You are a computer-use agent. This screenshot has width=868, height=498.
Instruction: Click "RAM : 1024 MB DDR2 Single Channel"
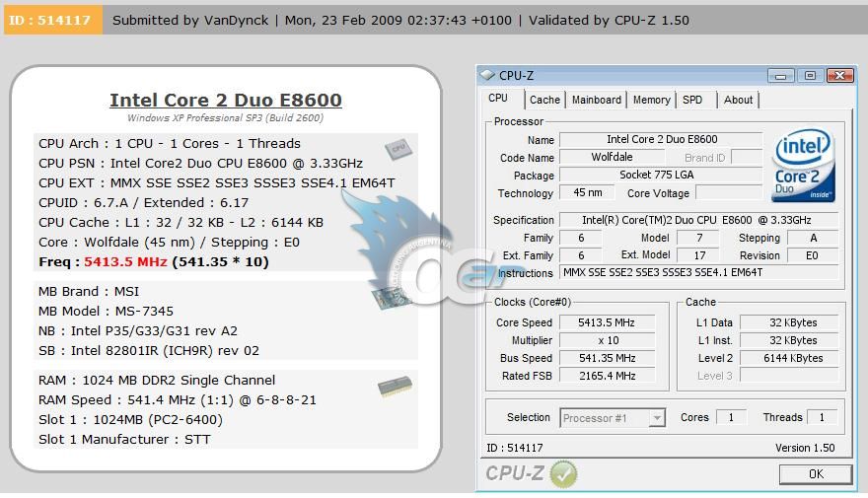pos(157,380)
